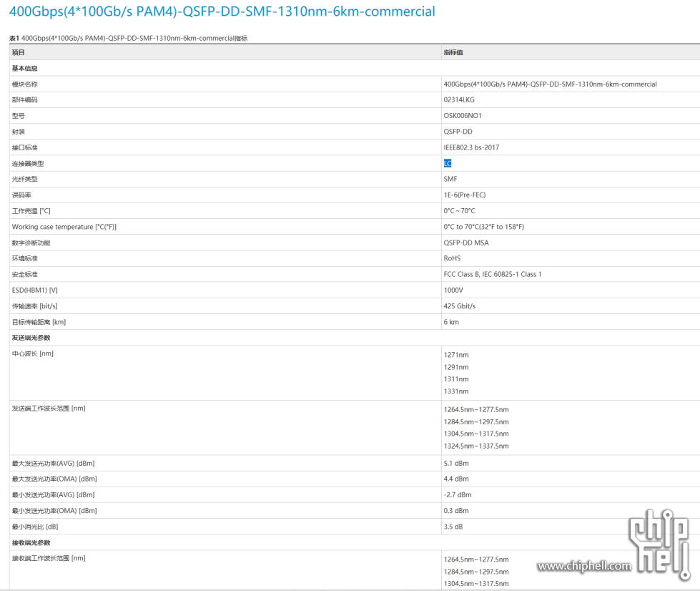Select the fiber type value SMF
Screen dimensions: 700x591
pyautogui.click(x=450, y=179)
